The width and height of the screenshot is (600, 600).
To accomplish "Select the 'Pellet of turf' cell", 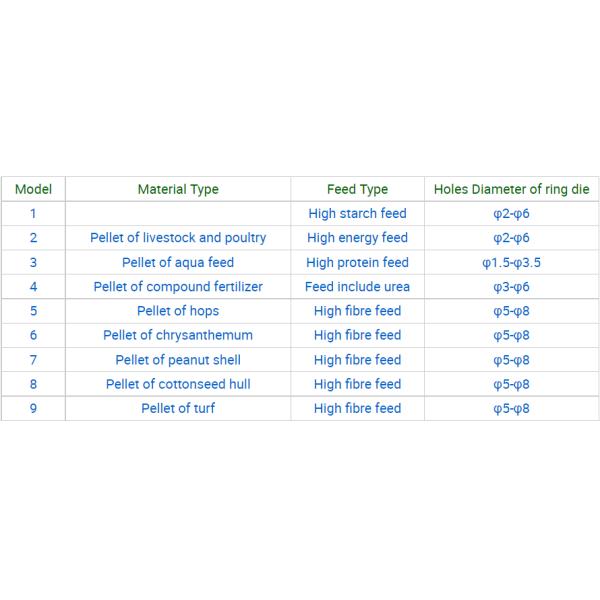I will point(178,408).
